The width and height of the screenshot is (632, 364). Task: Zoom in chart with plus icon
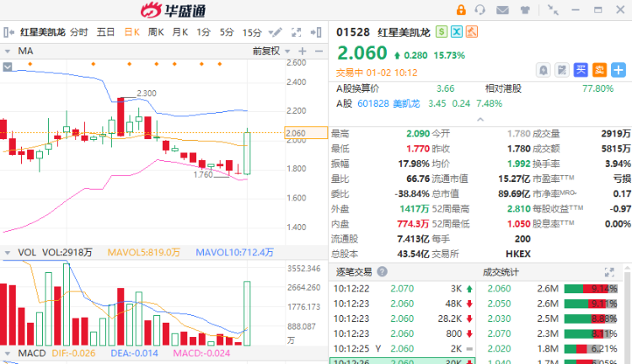tap(303, 51)
